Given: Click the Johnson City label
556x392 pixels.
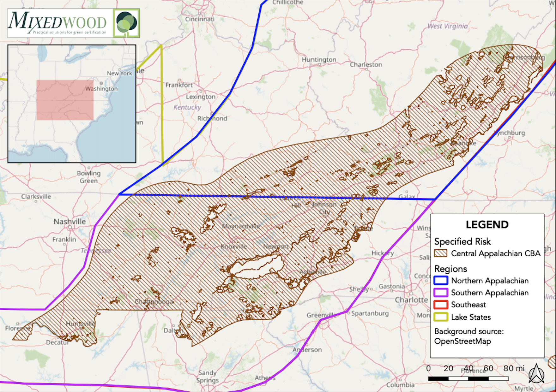Looking at the screenshot, I should [324, 208].
